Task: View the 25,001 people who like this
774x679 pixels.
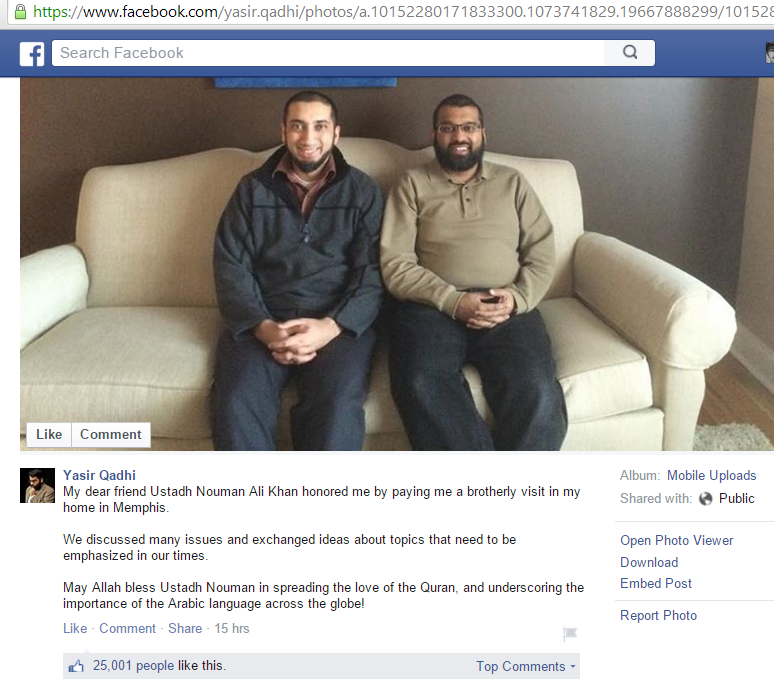Action: pyautogui.click(x=133, y=666)
